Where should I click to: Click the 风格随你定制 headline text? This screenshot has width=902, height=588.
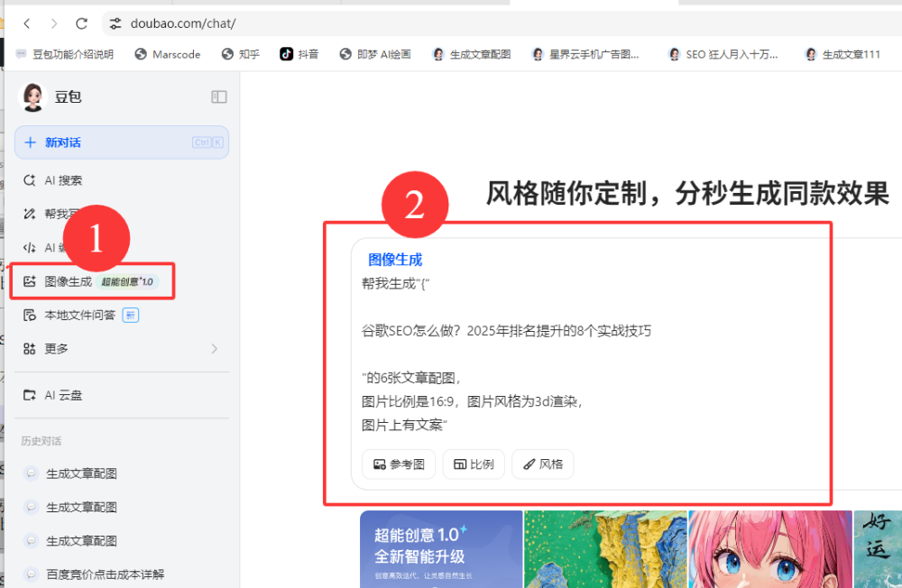[688, 193]
